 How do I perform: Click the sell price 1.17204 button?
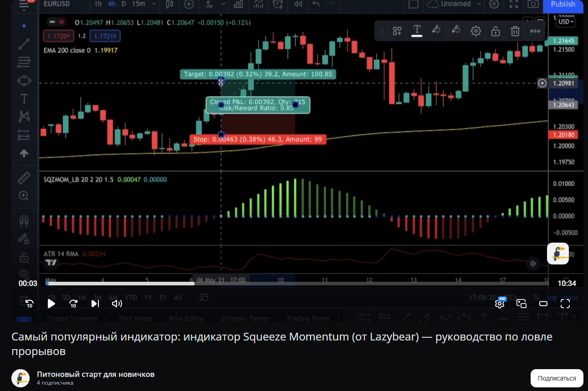[x=58, y=36]
